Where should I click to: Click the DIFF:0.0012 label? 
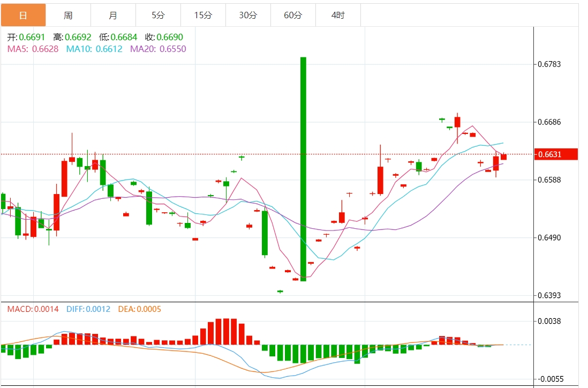[88, 309]
